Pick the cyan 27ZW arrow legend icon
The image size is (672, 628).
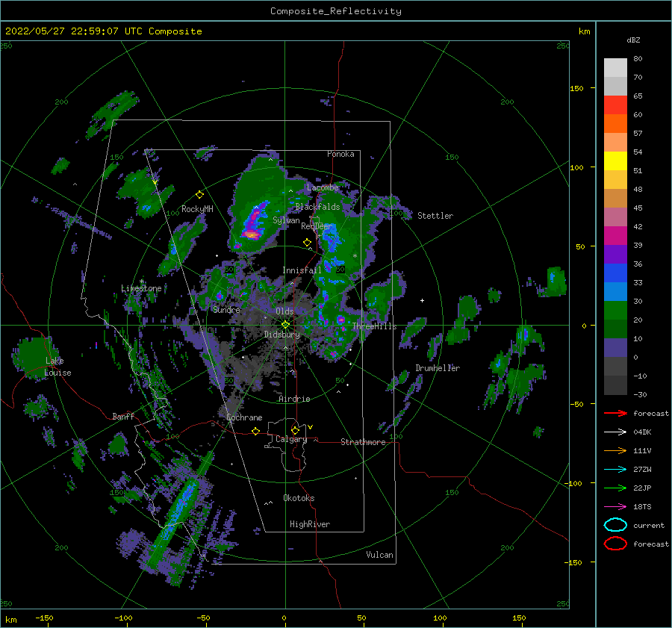point(615,470)
